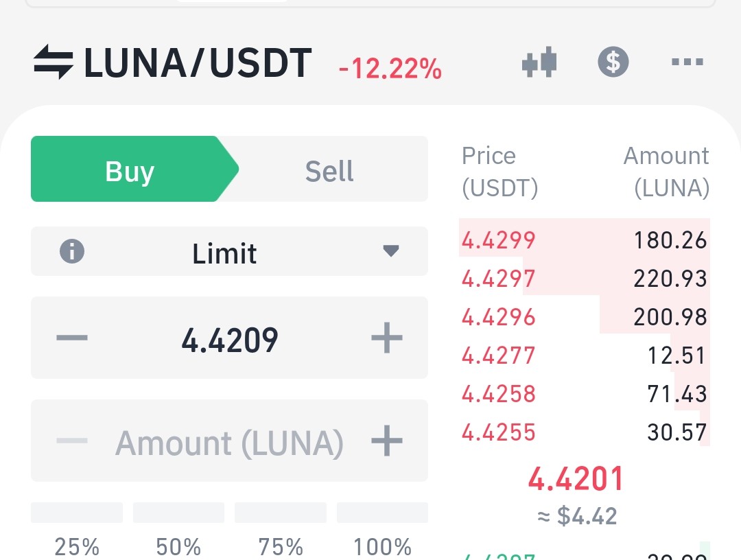Tap the 4.4209 price input field
The height and width of the screenshot is (560, 741).
(229, 338)
